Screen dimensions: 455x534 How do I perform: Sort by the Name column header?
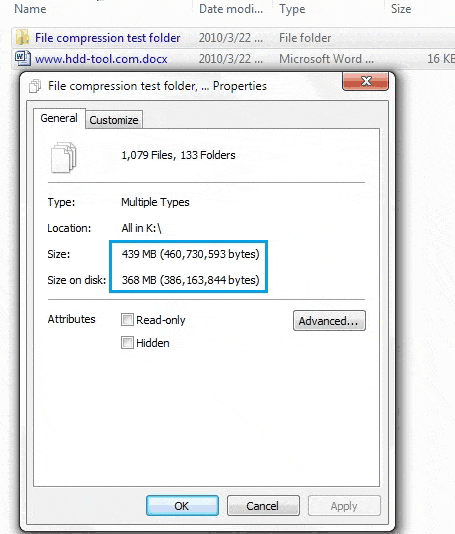(x=30, y=9)
